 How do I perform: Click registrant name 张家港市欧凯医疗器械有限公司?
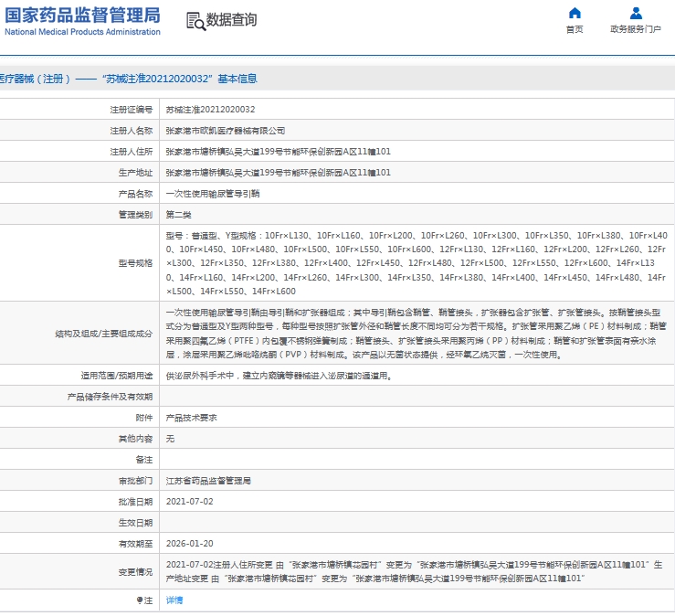click(226, 131)
